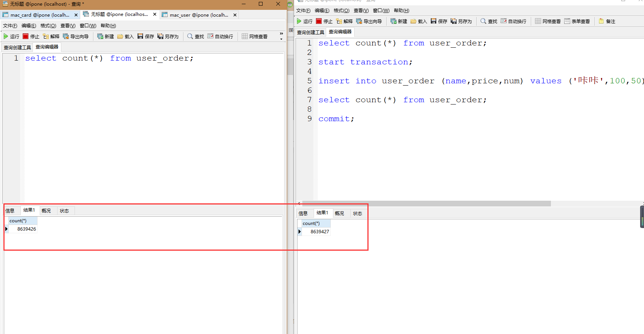Save as in left window toolbar
Image resolution: width=644 pixels, height=334 pixels.
168,36
